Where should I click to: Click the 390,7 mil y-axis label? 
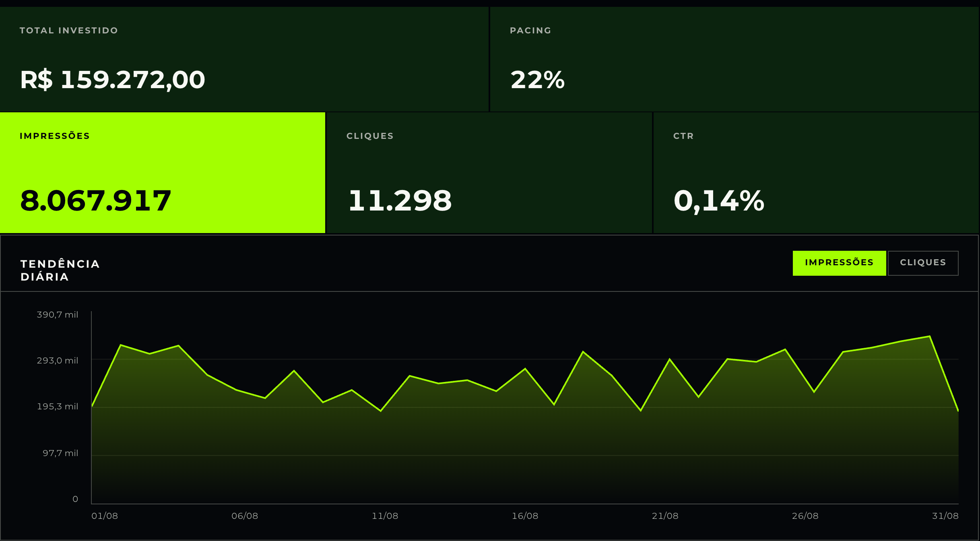58,315
